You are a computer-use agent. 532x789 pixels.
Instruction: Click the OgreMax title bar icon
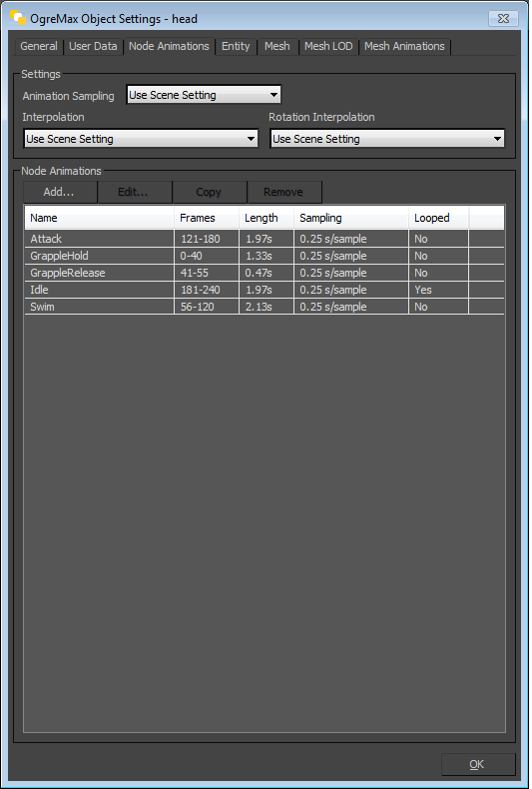click(18, 18)
